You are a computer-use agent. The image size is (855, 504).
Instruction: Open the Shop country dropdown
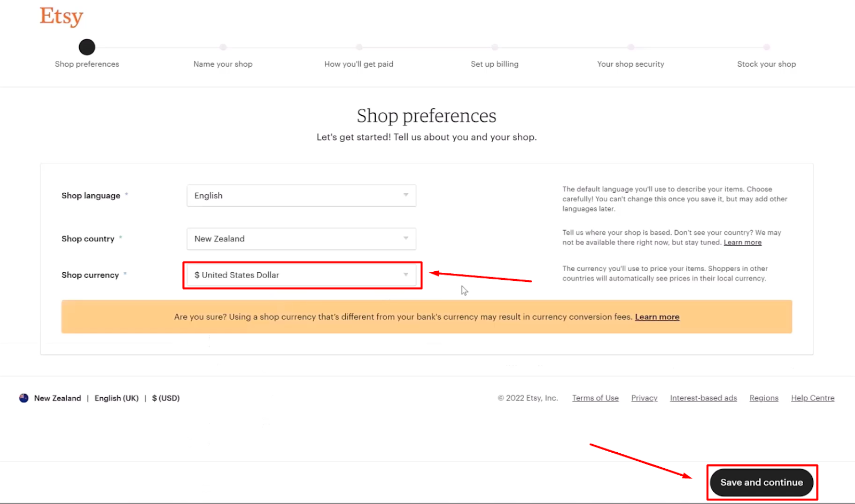pyautogui.click(x=301, y=239)
